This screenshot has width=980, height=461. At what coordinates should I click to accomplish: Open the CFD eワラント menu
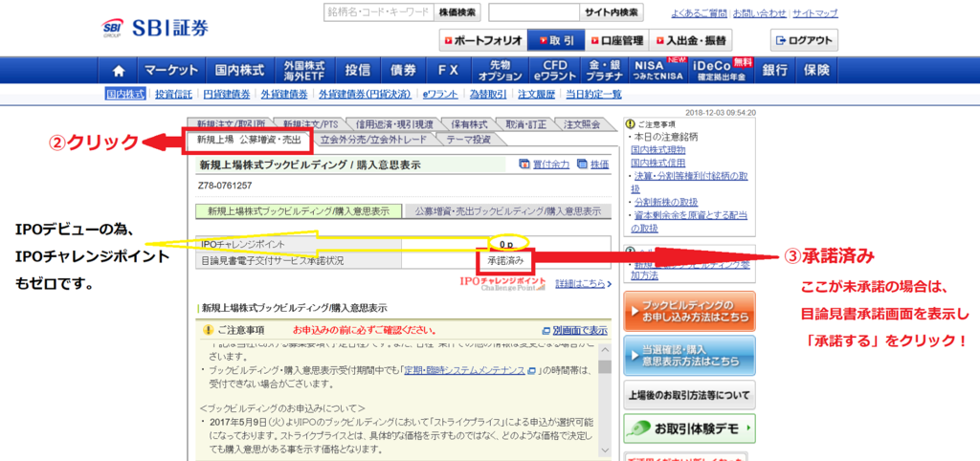553,71
